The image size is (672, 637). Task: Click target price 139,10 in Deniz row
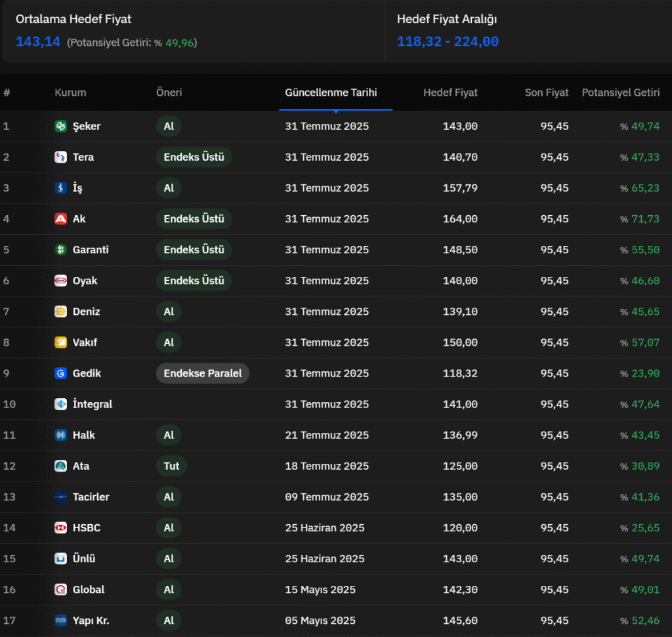pyautogui.click(x=460, y=312)
